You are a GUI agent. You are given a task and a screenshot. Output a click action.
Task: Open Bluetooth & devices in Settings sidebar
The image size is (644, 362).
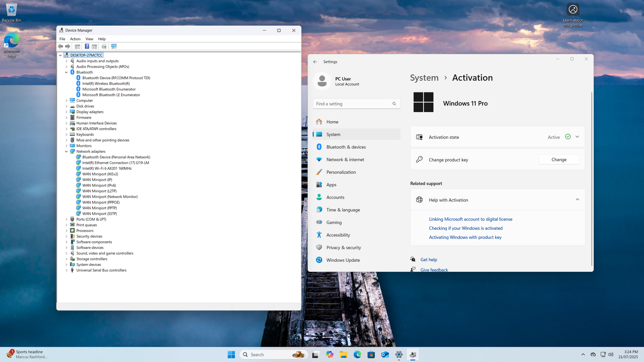coord(346,147)
